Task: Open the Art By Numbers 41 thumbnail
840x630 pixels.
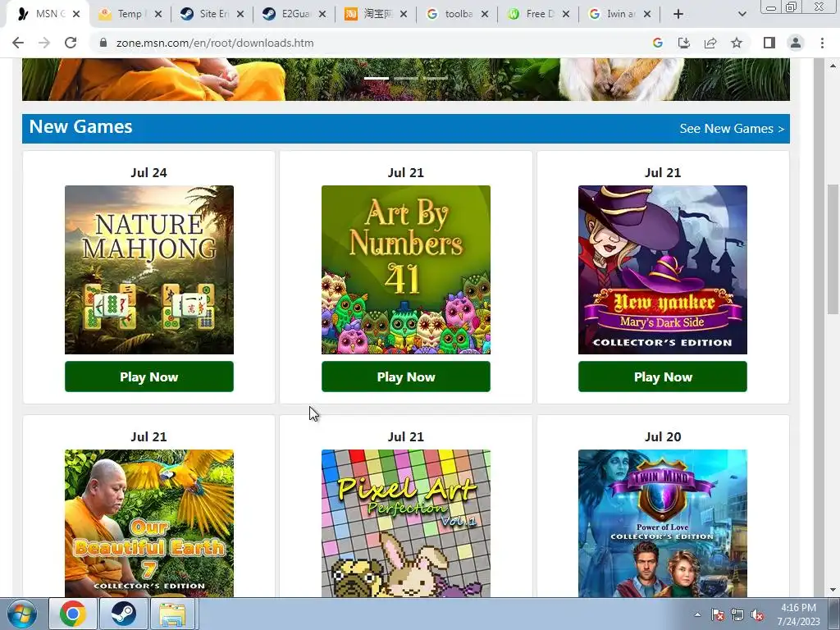Action: pyautogui.click(x=405, y=269)
